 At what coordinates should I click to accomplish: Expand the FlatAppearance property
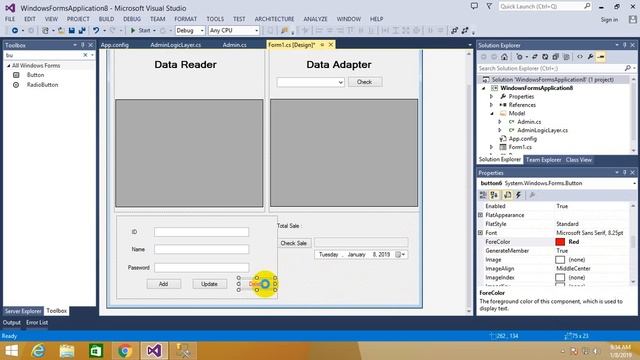pos(480,215)
